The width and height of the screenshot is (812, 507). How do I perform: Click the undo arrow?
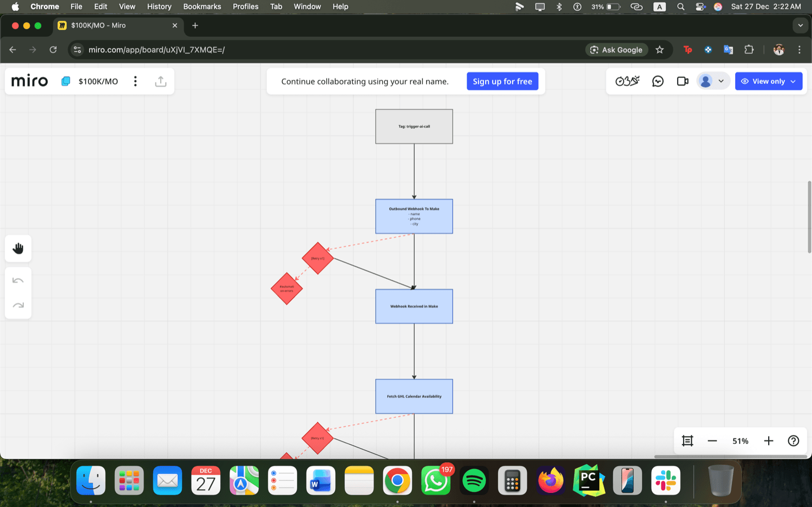(18, 280)
